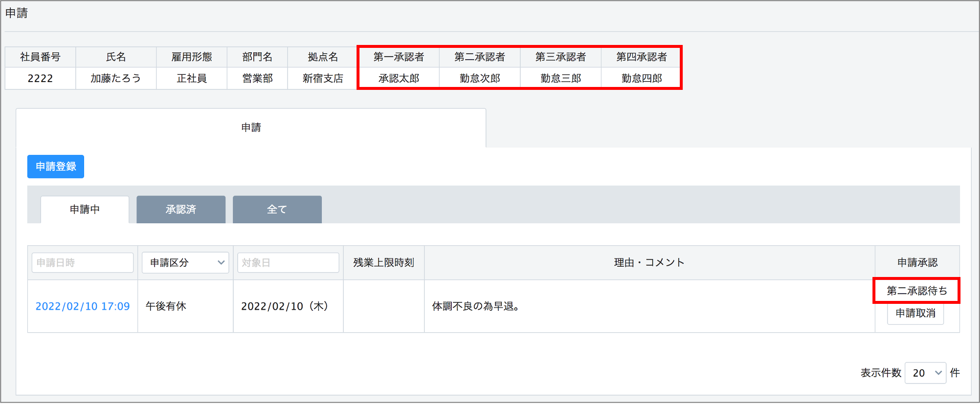Click first approver 承認太郎

(x=399, y=79)
